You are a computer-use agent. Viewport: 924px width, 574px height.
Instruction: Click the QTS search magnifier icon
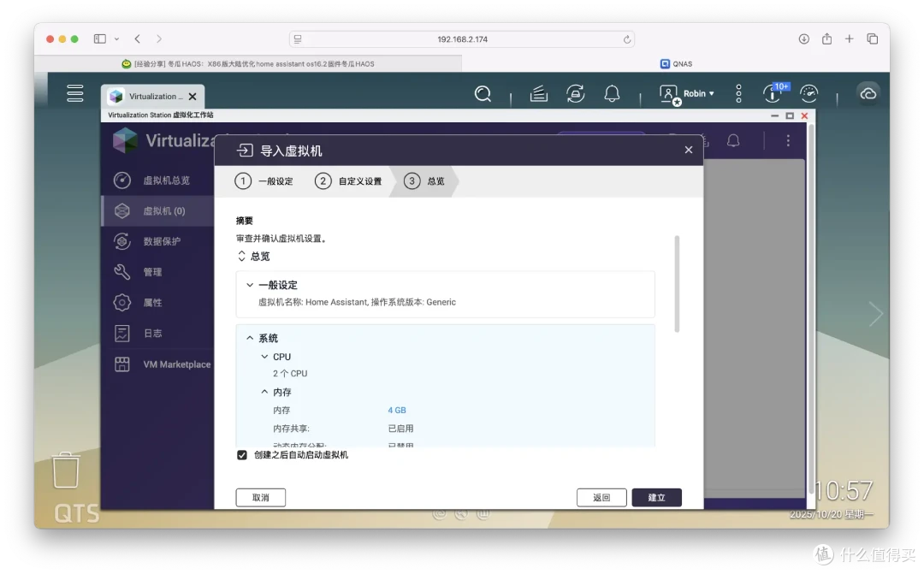click(x=483, y=94)
